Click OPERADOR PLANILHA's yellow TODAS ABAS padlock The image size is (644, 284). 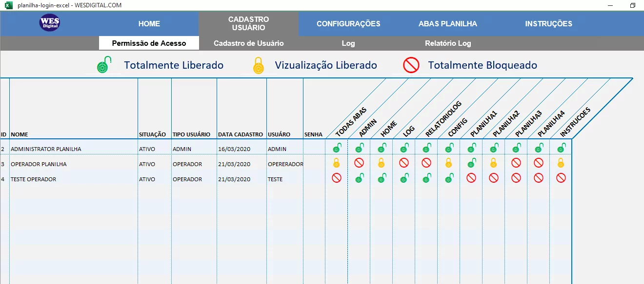tap(336, 163)
